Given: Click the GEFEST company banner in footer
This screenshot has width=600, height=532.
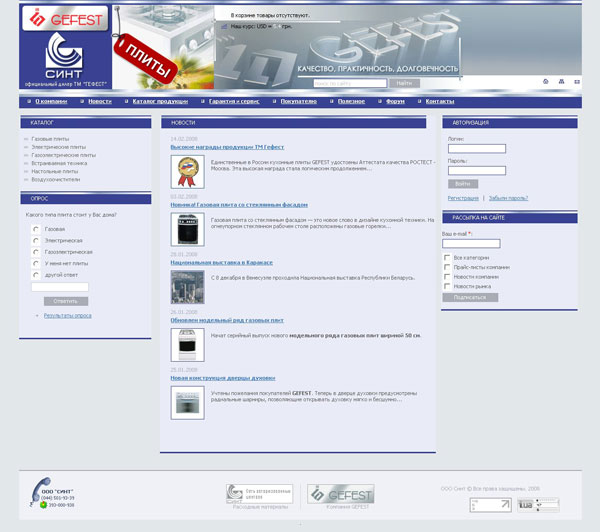Looking at the screenshot, I should pos(341,494).
